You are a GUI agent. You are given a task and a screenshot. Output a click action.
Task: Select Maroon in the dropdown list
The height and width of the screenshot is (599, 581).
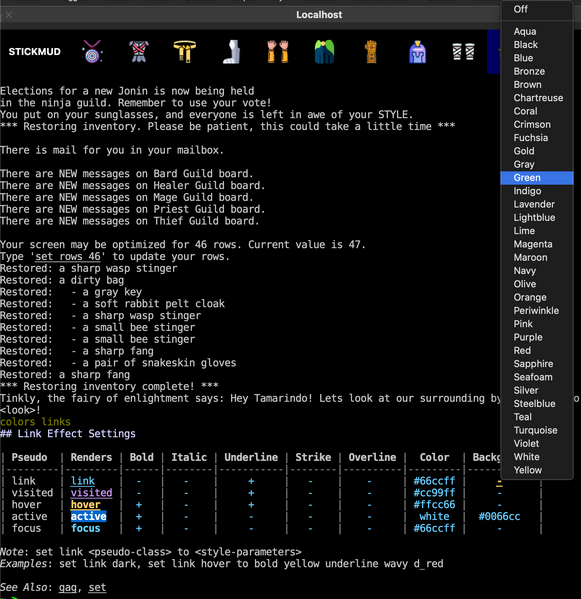[x=537, y=257]
